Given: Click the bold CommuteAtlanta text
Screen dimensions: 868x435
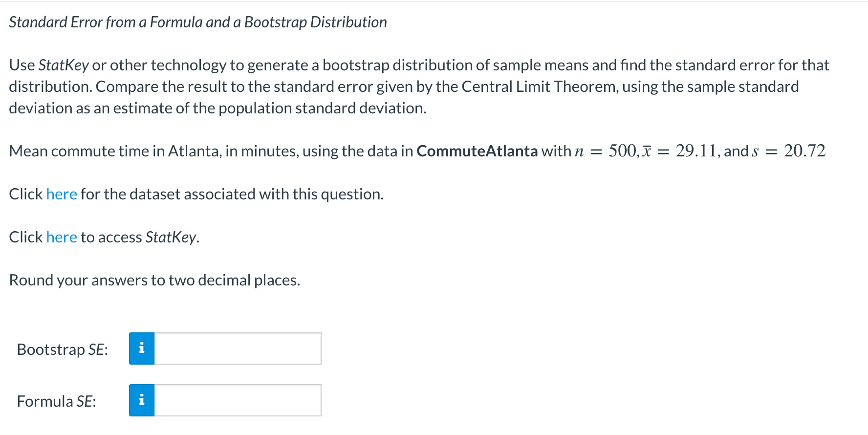Looking at the screenshot, I should [x=477, y=151].
